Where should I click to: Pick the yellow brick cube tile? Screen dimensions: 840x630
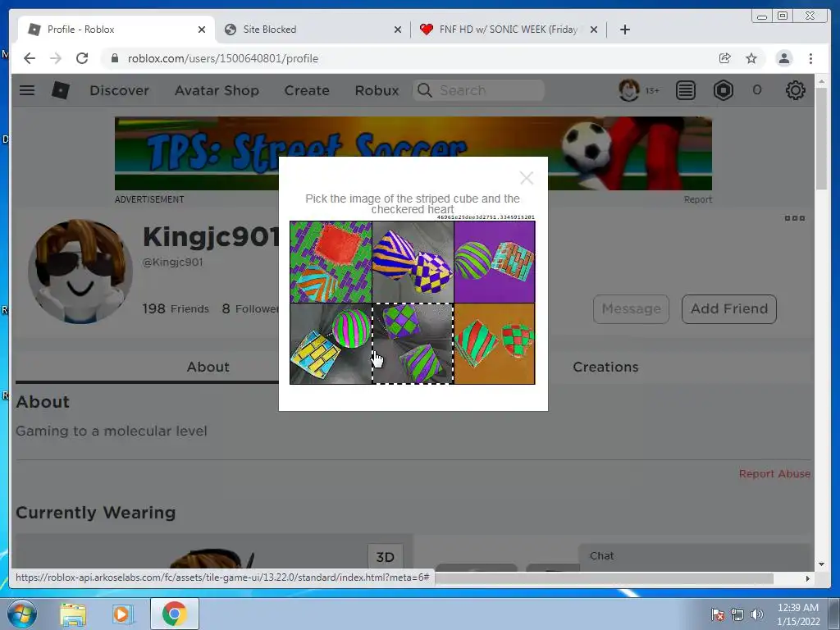tap(331, 344)
